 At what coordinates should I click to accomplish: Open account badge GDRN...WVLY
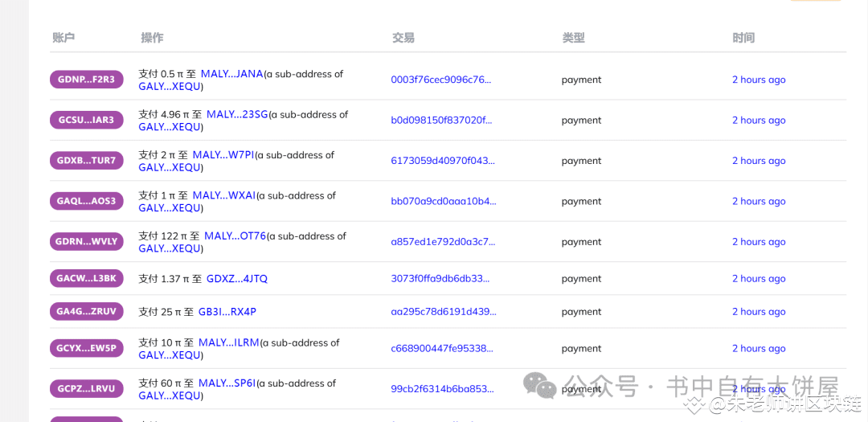click(86, 241)
